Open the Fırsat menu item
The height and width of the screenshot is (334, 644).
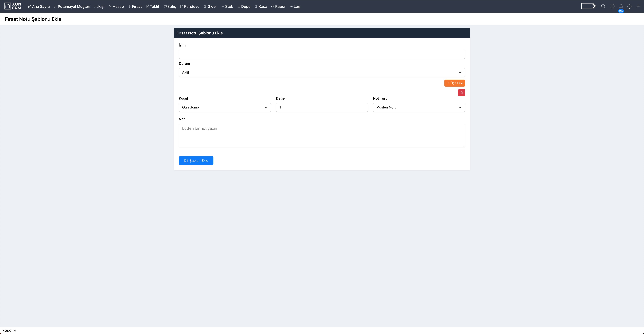[135, 7]
